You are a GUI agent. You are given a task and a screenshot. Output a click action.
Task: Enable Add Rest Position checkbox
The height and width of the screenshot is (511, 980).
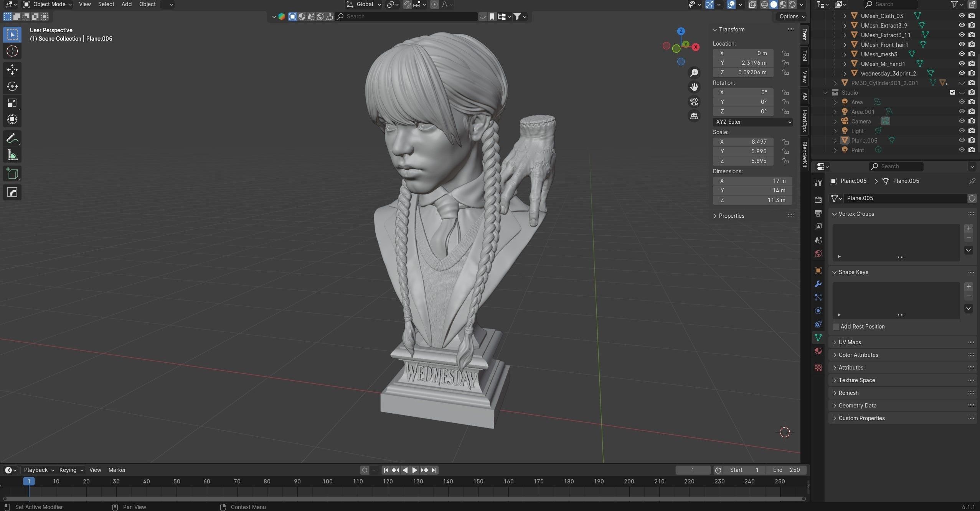tap(836, 327)
